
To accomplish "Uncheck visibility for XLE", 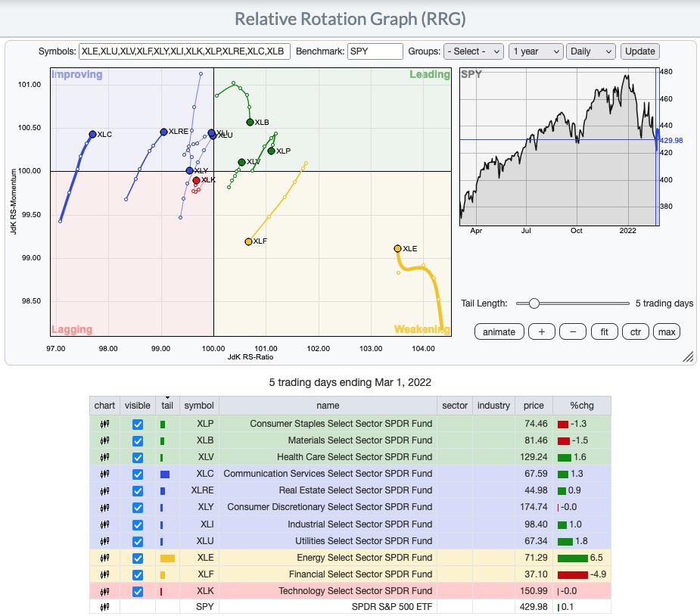I will pyautogui.click(x=138, y=558).
